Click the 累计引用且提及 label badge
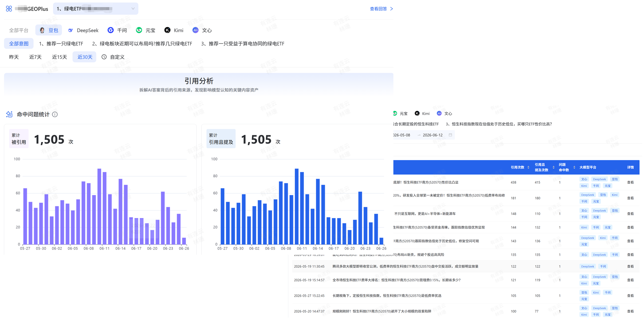The width and height of the screenshot is (644, 319). point(221,138)
